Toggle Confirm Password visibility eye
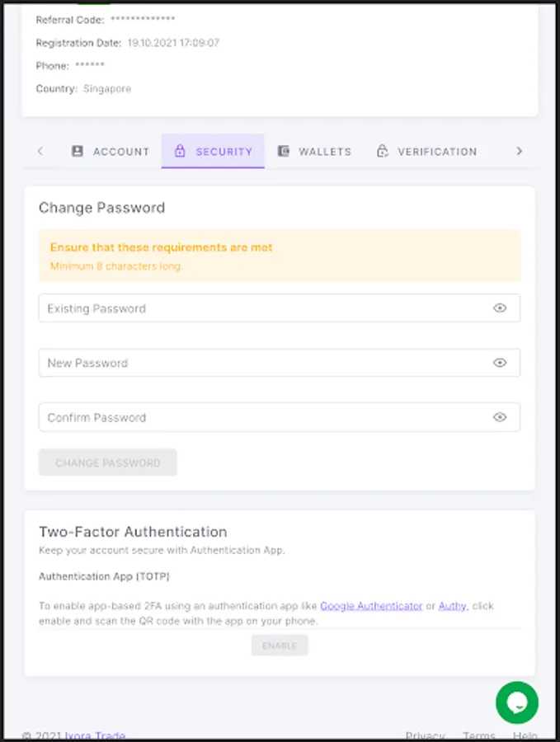 click(x=500, y=417)
